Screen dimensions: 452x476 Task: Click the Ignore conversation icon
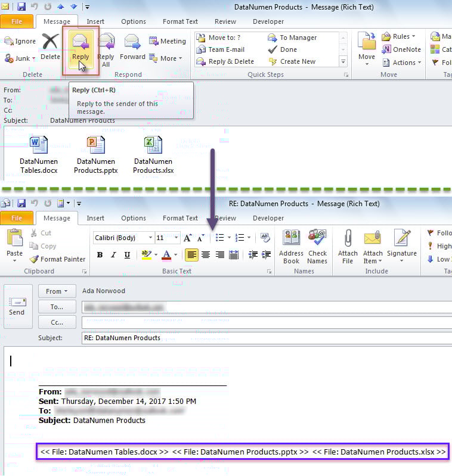(x=20, y=41)
